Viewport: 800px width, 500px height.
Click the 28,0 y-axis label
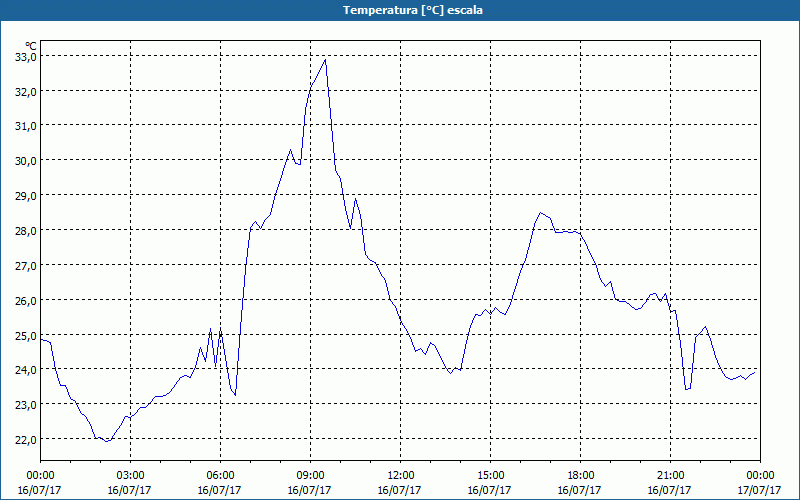(25, 231)
